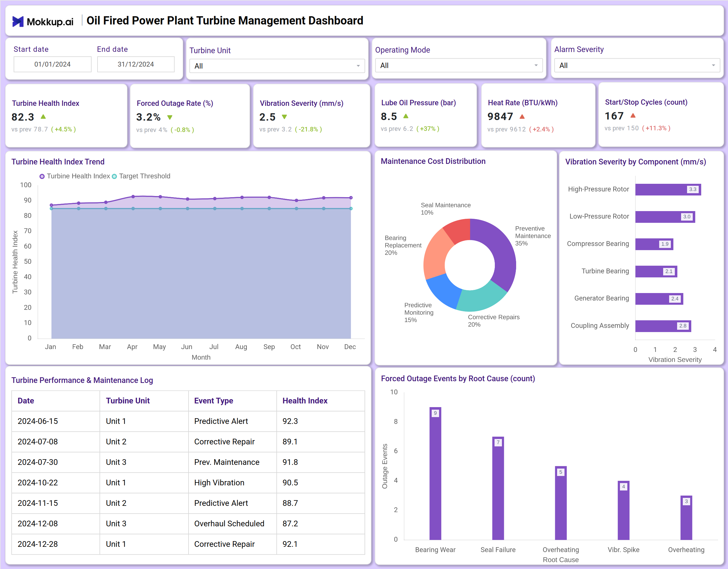Click the green up arrow beside 82.3
Screen dimensions: 728x569
click(43, 117)
